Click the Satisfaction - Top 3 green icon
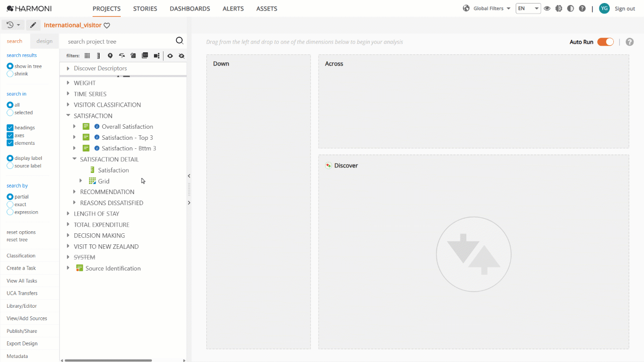 point(86,137)
